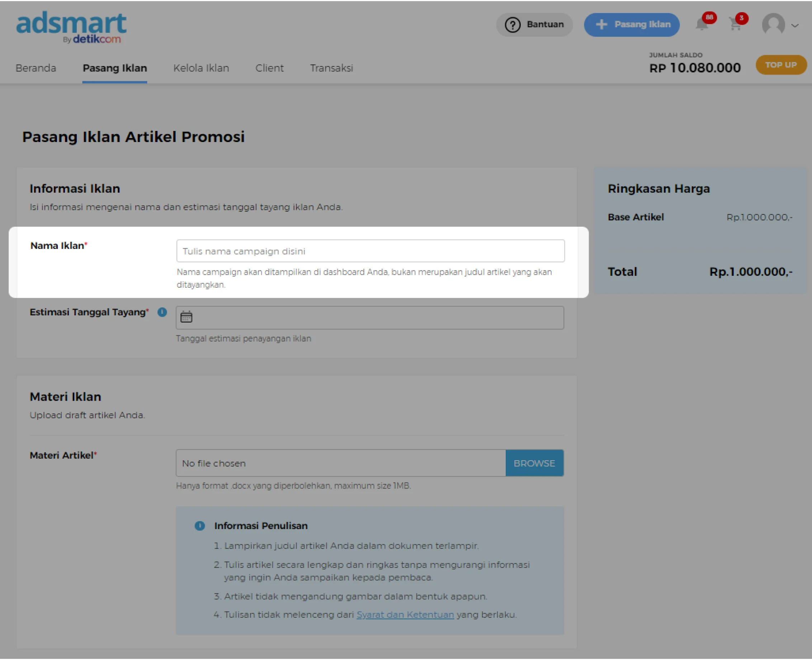This screenshot has height=660, width=812.
Task: Switch to Kelola Iklan tab
Action: point(201,68)
